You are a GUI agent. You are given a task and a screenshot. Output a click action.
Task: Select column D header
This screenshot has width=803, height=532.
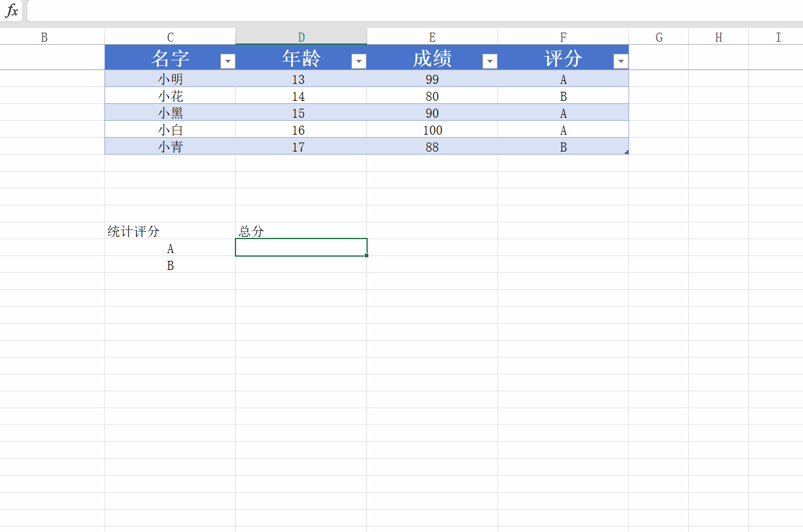[301, 37]
